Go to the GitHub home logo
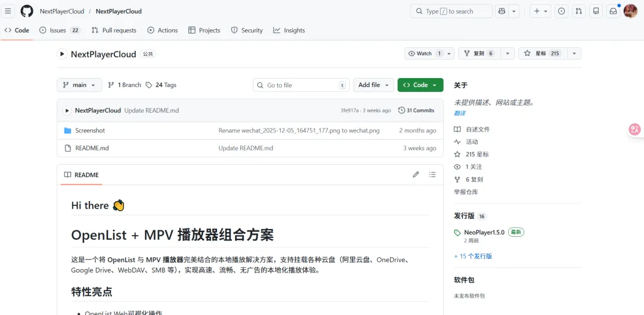 point(27,11)
